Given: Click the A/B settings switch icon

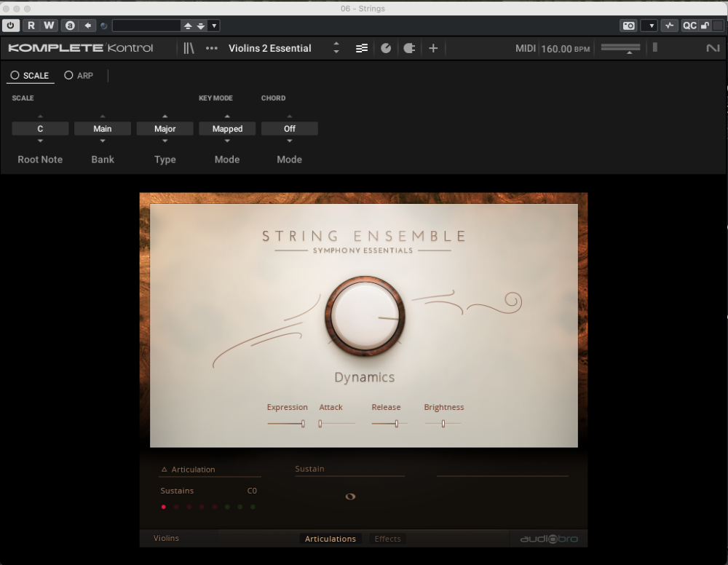Looking at the screenshot, I should pyautogui.click(x=70, y=25).
